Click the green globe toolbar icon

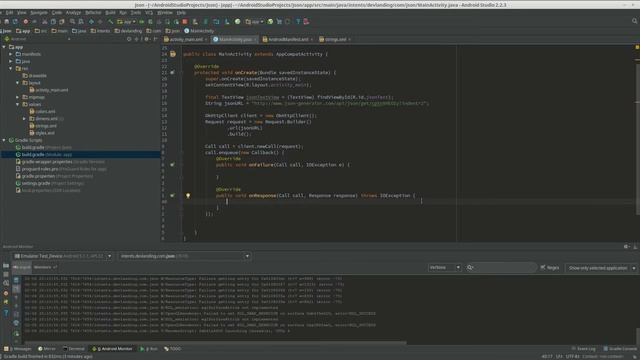click(x=238, y=21)
